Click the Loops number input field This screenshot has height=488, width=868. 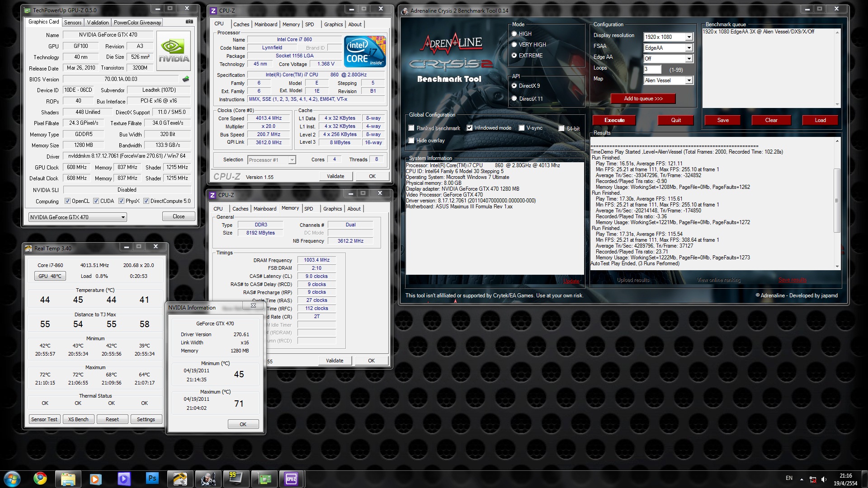(x=652, y=70)
